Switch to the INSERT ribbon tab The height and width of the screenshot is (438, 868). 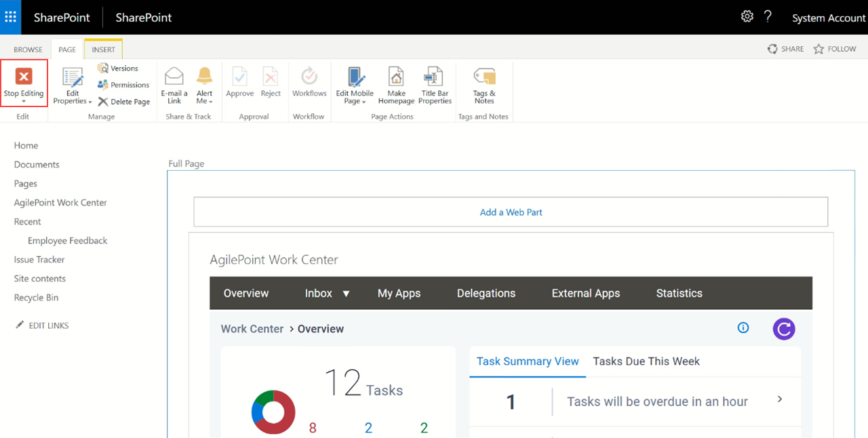point(104,49)
